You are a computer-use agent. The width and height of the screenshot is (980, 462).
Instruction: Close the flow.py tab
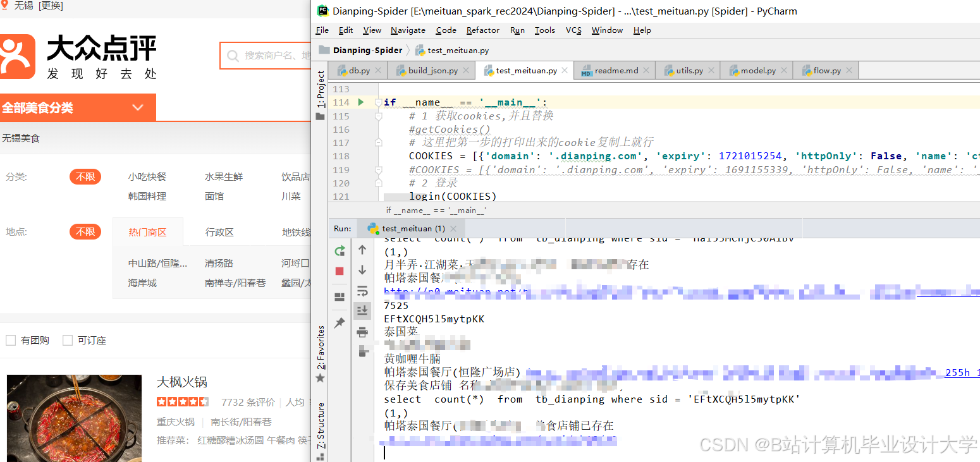click(x=849, y=71)
